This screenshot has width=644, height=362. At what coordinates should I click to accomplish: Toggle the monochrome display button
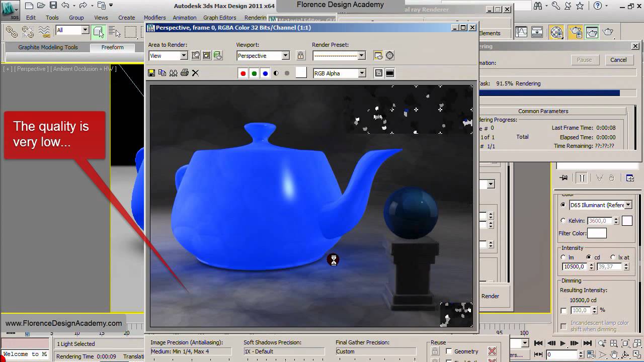pyautogui.click(x=287, y=73)
